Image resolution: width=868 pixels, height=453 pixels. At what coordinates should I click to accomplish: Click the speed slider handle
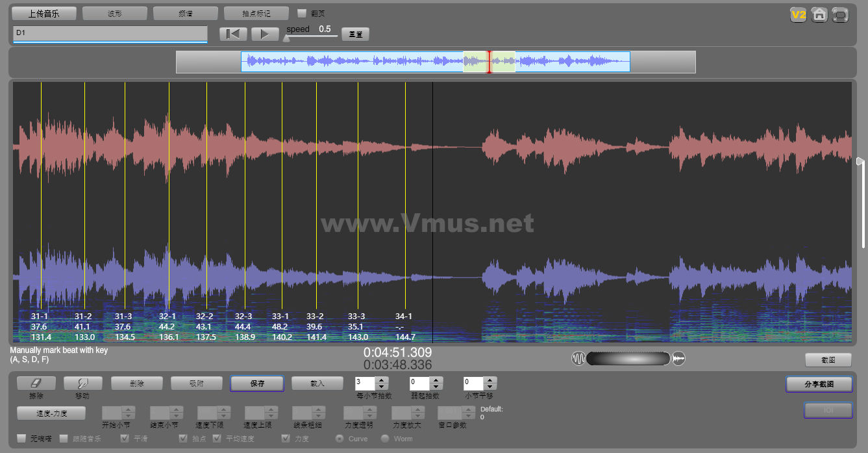pos(286,38)
